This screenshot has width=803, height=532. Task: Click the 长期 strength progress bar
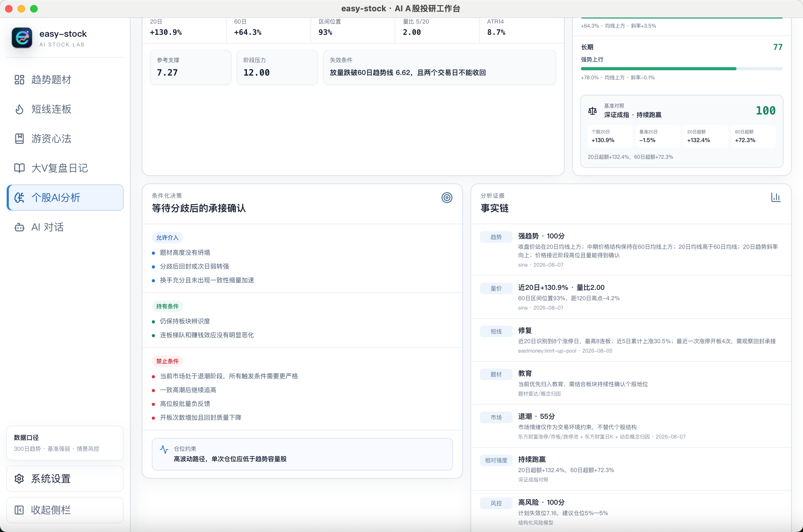point(682,68)
